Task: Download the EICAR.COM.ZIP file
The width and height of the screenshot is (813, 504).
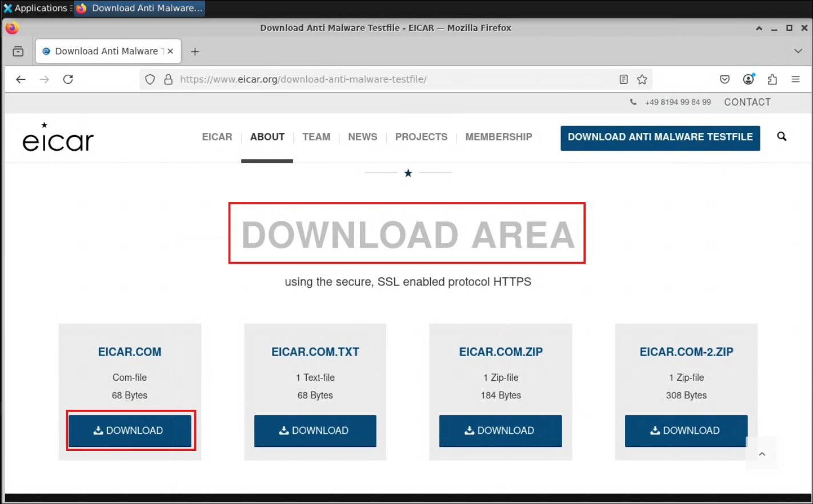Action: [500, 431]
